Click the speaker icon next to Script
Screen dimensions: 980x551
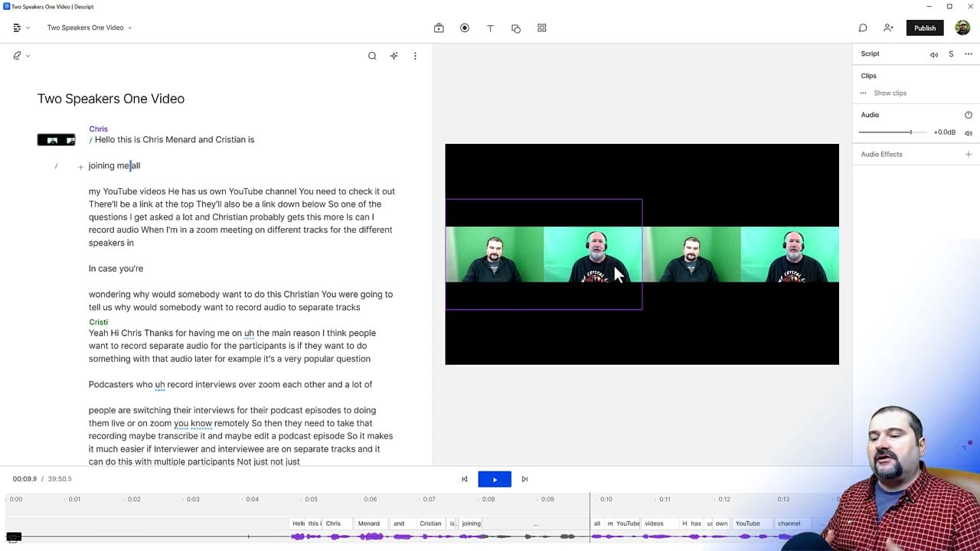(x=934, y=54)
